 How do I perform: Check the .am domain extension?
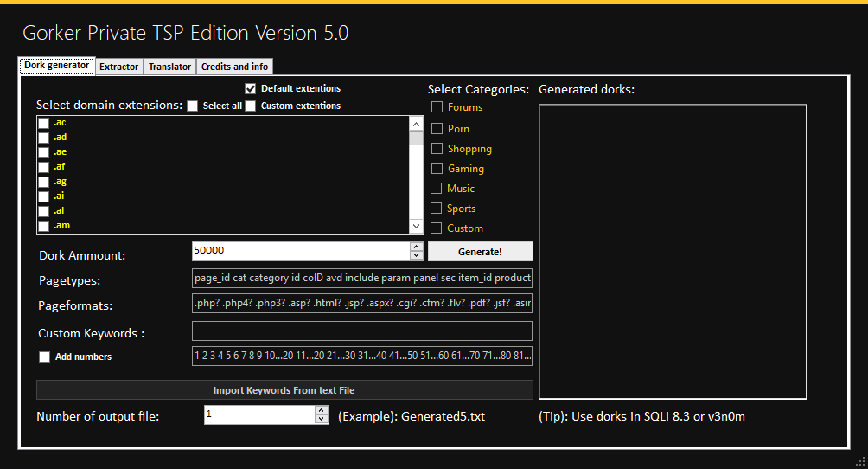coord(44,226)
